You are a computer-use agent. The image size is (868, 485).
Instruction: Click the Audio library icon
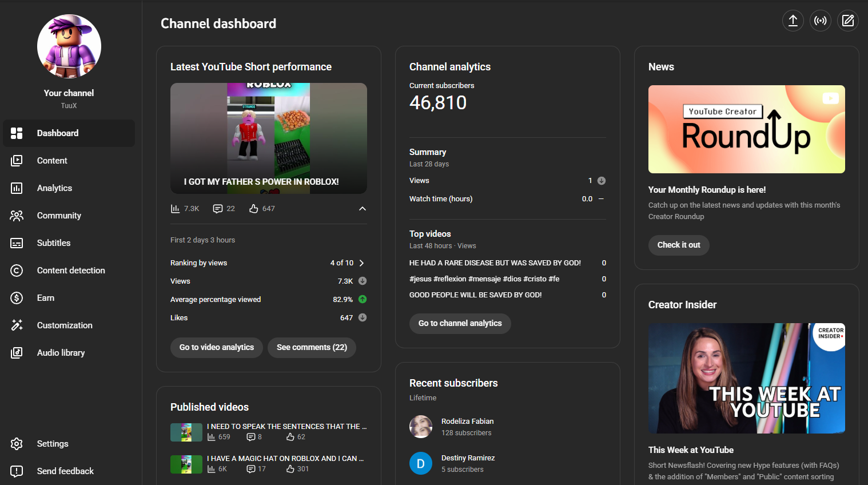pyautogui.click(x=17, y=353)
